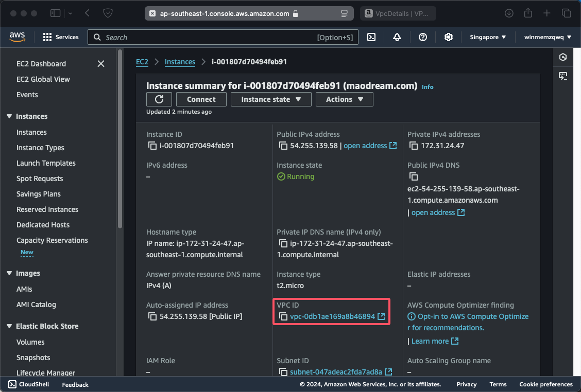Open the VPC ID vpc-0db1ae169a8b46894 link

pos(332,316)
